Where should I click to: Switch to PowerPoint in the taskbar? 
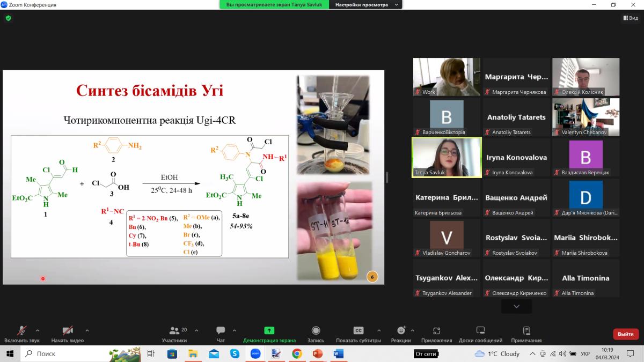(317, 354)
